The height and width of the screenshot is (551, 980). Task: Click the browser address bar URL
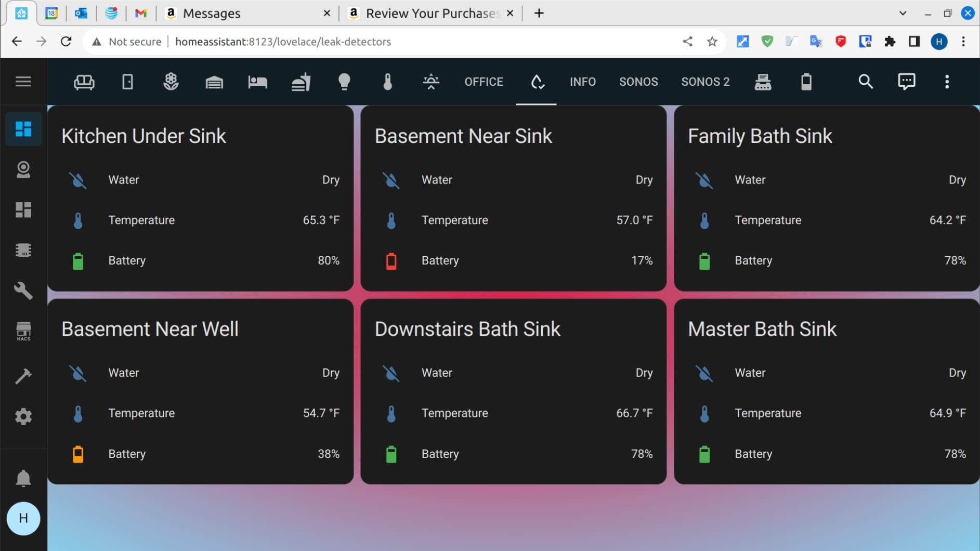(x=283, y=42)
